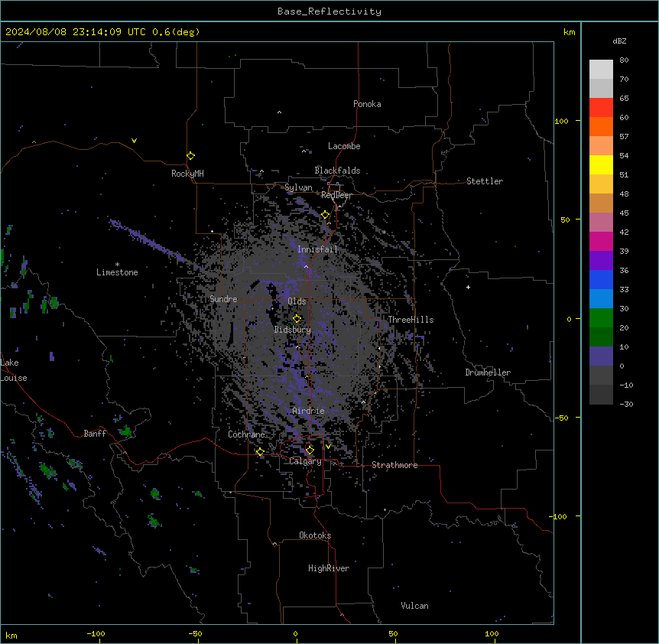Click the red 65 dBZ legend swatch
Screen dimensions: 659x644
tap(601, 107)
